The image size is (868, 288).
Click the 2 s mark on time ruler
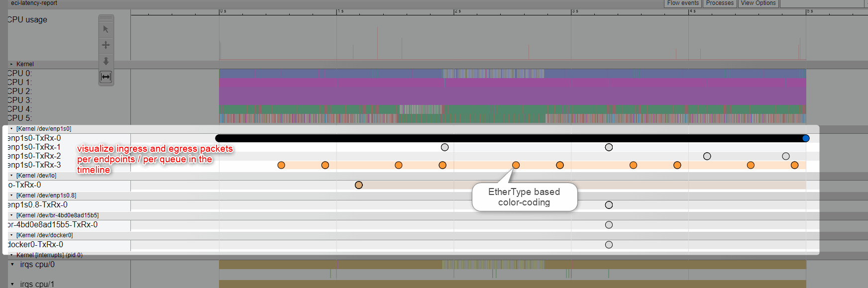(x=458, y=11)
